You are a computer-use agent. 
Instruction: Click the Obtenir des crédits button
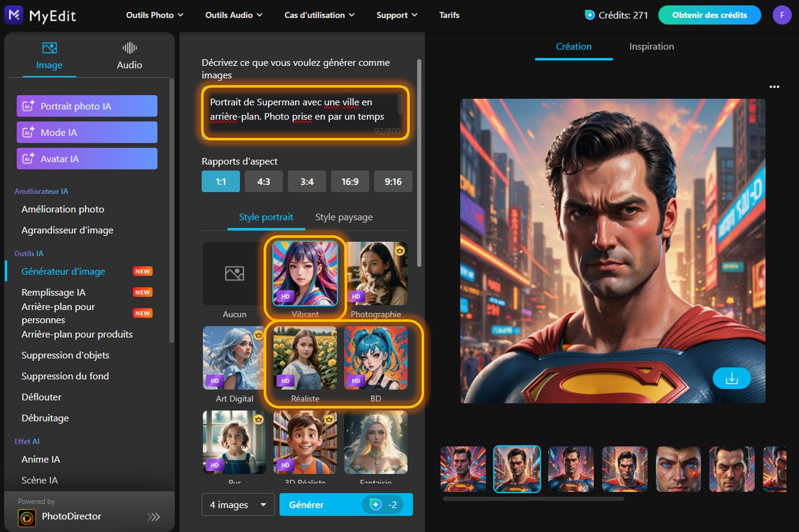click(x=710, y=15)
